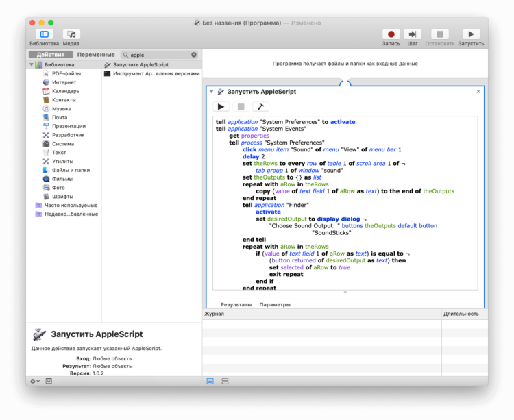This screenshot has height=420, width=514.
Task: Select Инструмент Ap...вления версиями action
Action: click(151, 73)
